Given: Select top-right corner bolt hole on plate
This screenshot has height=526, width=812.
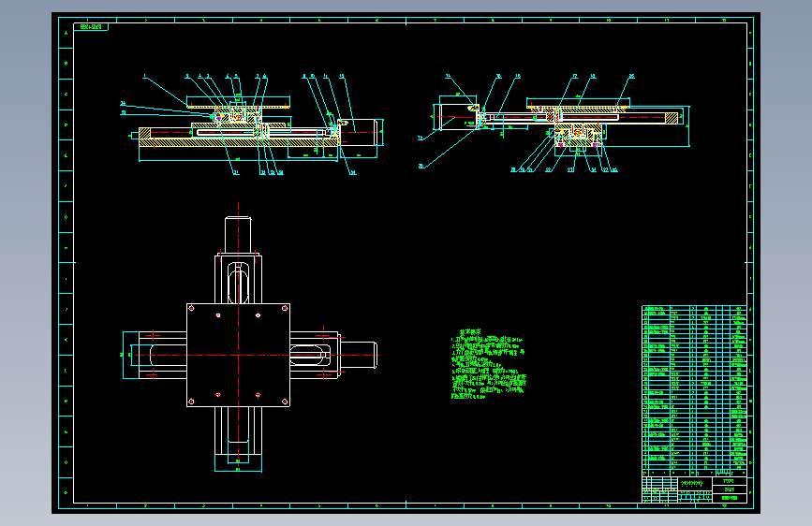Looking at the screenshot, I should coord(285,308).
